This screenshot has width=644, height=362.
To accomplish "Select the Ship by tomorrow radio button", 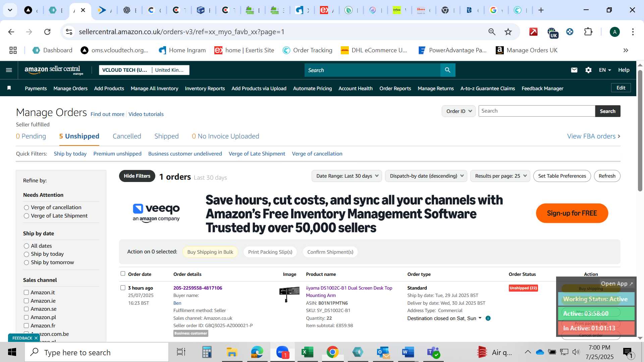I will click(26, 263).
